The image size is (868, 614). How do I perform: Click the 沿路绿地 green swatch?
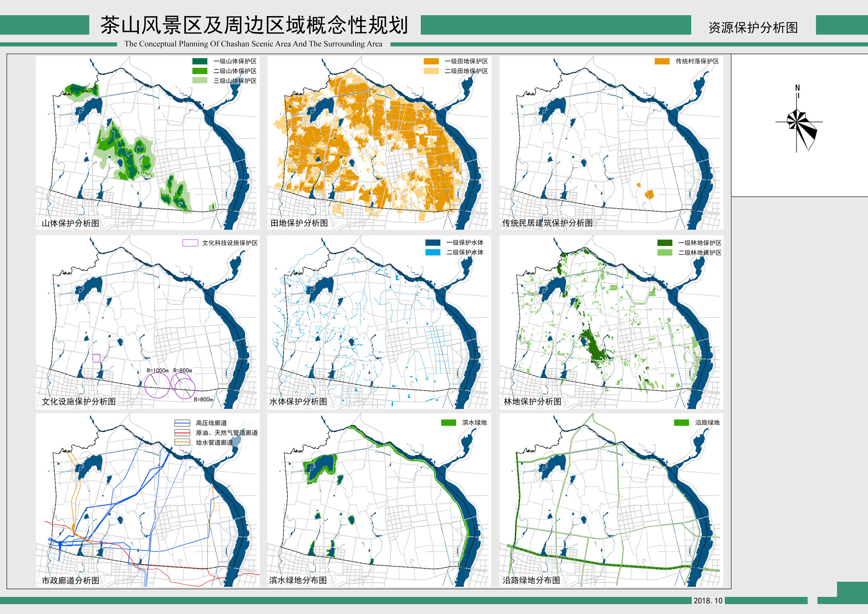682,423
